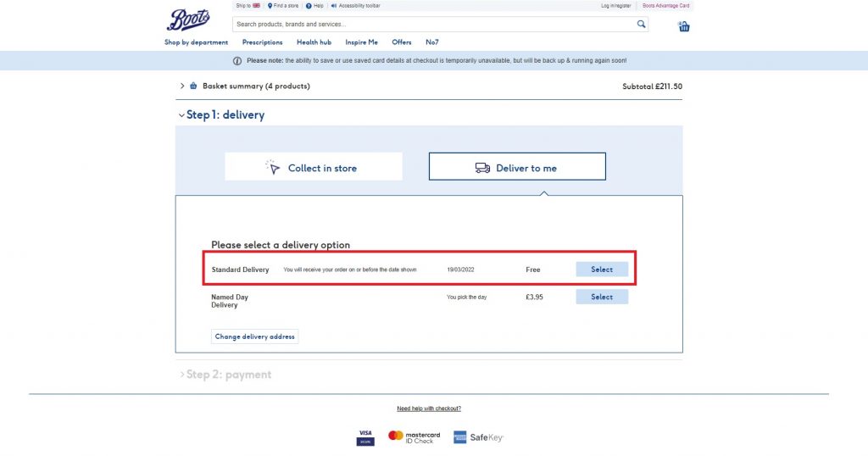Click the UK flag Ship to icon
This screenshot has height=456, width=868.
257,6
